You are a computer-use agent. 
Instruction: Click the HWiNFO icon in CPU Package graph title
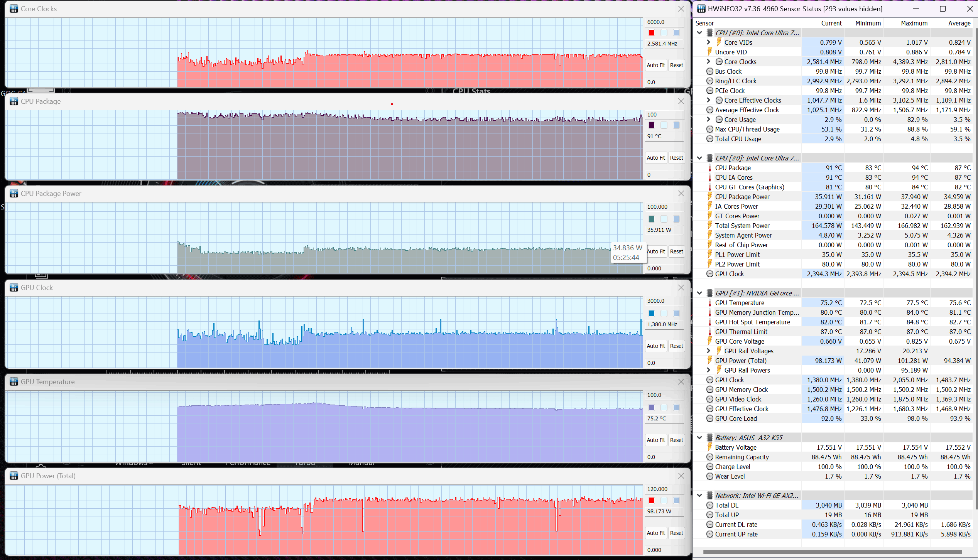pos(14,101)
